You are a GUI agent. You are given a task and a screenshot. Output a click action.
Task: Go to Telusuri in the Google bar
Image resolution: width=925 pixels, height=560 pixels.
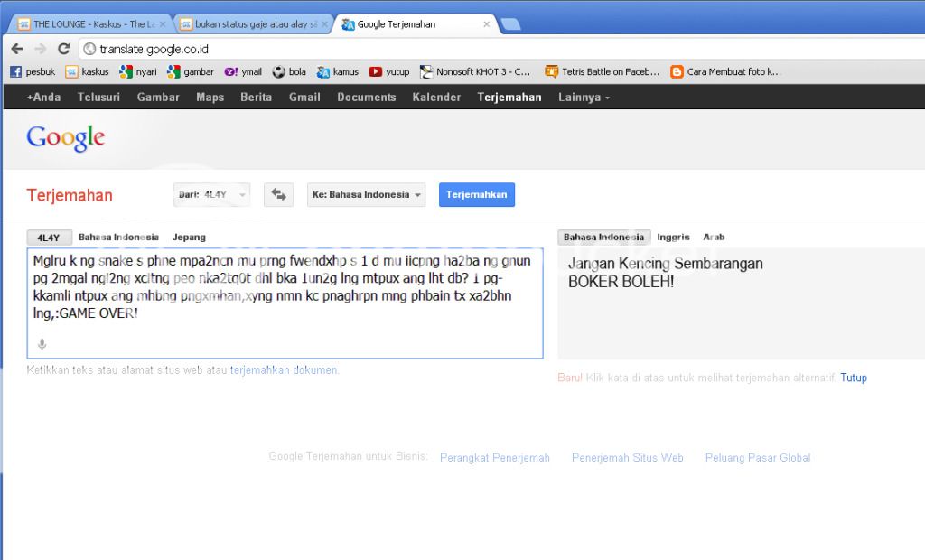(x=98, y=98)
